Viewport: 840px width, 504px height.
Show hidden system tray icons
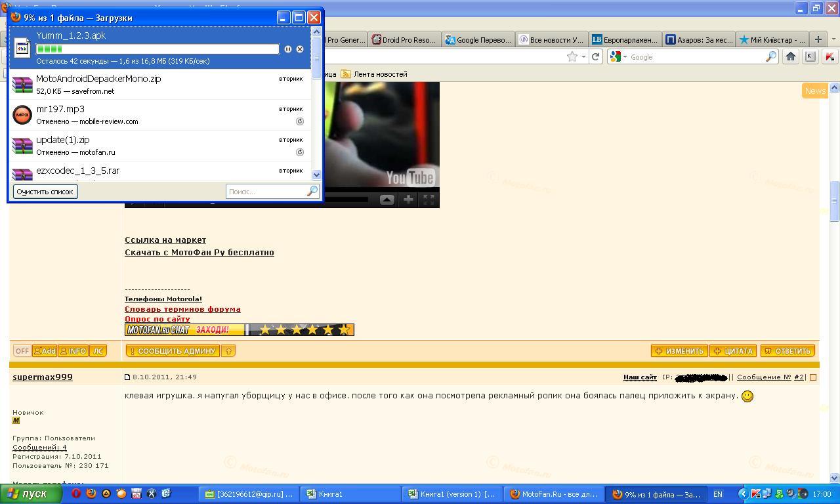click(x=744, y=493)
